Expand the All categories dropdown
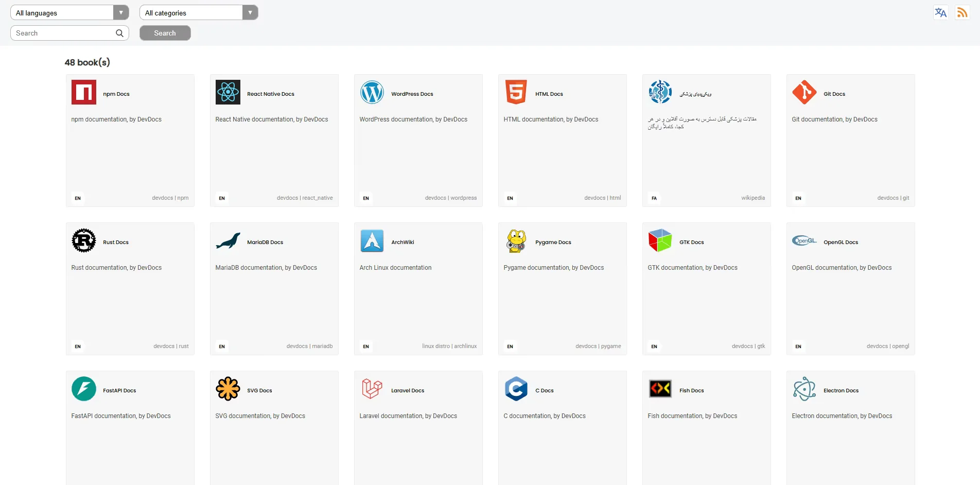The image size is (980, 485). pyautogui.click(x=199, y=13)
